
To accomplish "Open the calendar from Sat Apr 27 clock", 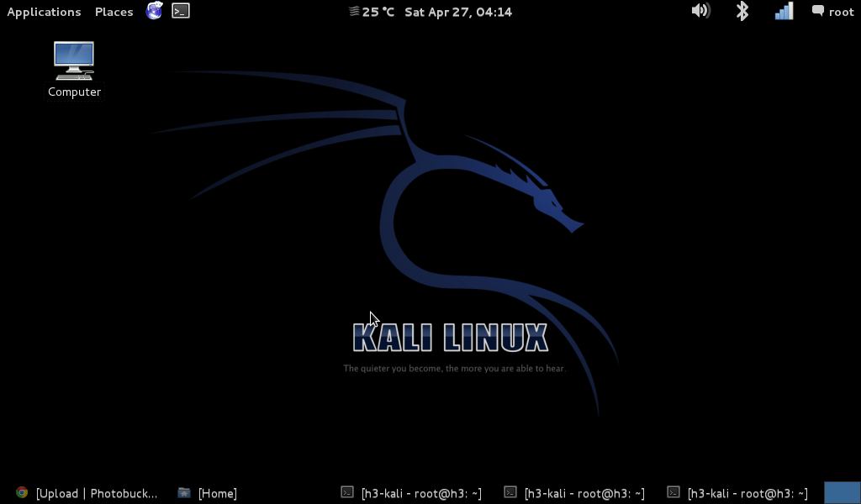I will [458, 12].
